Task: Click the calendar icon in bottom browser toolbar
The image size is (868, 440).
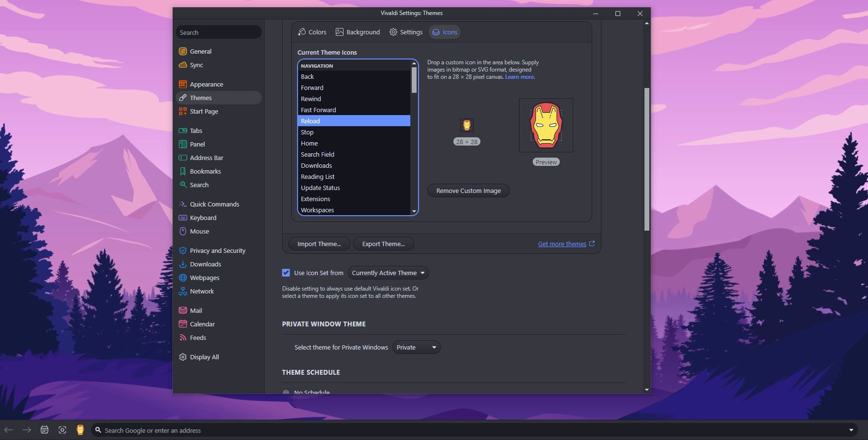Action: point(45,430)
